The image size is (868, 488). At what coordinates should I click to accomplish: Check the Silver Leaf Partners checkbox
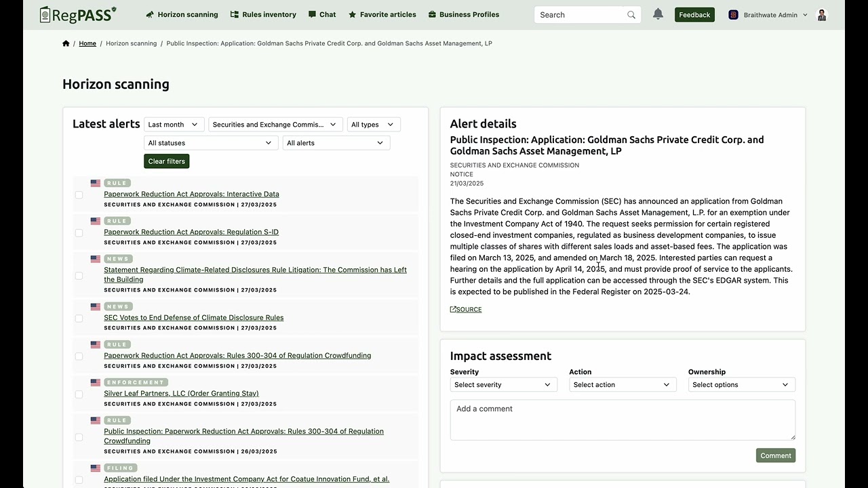(x=79, y=394)
